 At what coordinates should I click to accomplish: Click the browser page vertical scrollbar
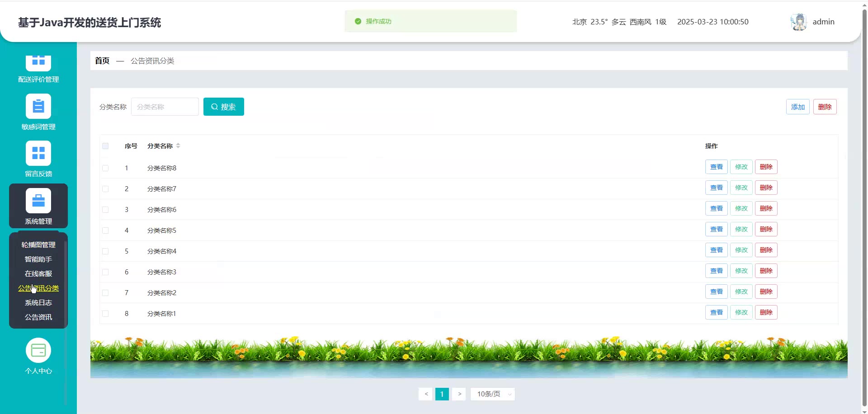click(864, 207)
